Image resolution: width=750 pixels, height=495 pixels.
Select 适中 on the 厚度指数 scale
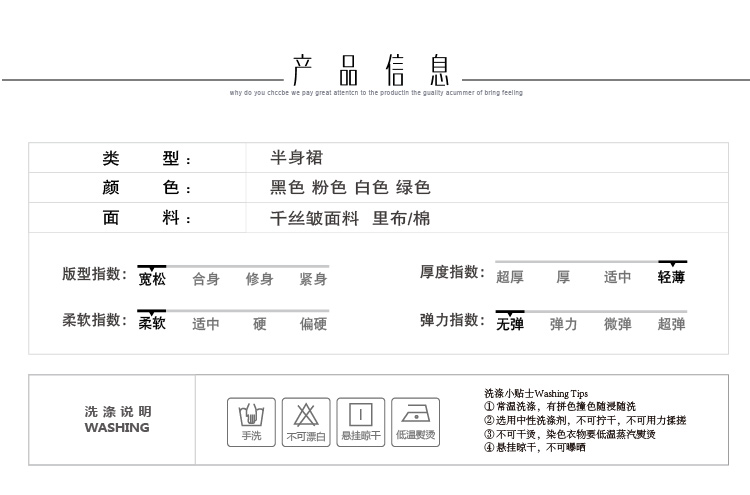(x=618, y=276)
